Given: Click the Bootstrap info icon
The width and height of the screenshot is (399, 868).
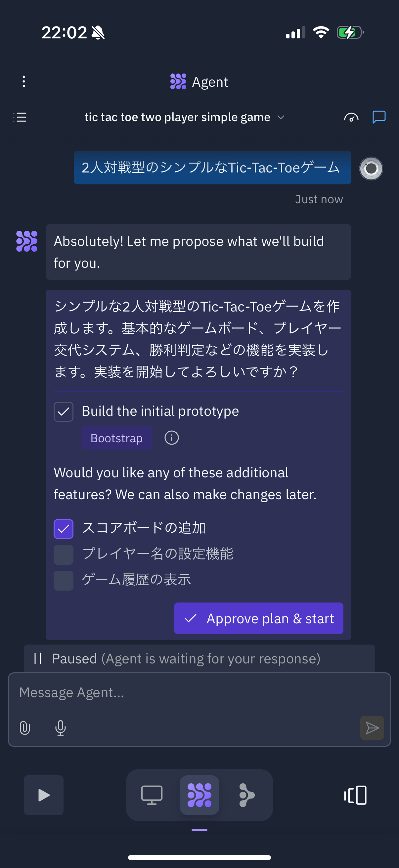Looking at the screenshot, I should click(171, 438).
